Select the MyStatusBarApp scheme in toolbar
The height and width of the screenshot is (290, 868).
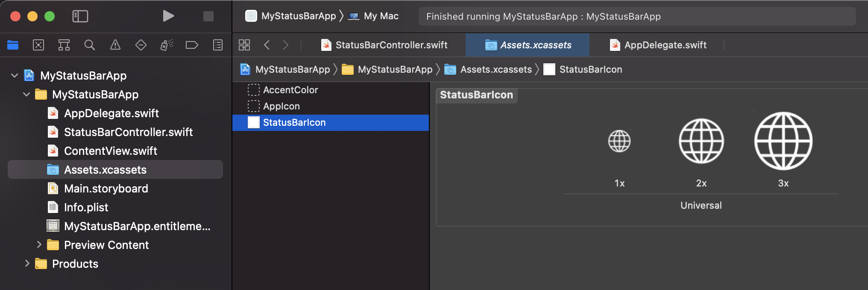(x=291, y=16)
